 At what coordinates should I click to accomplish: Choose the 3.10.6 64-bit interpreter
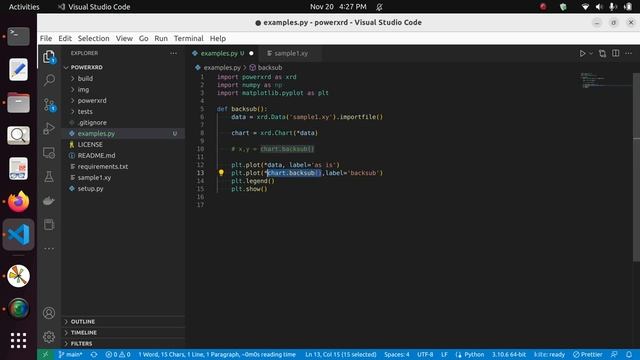[509, 354]
